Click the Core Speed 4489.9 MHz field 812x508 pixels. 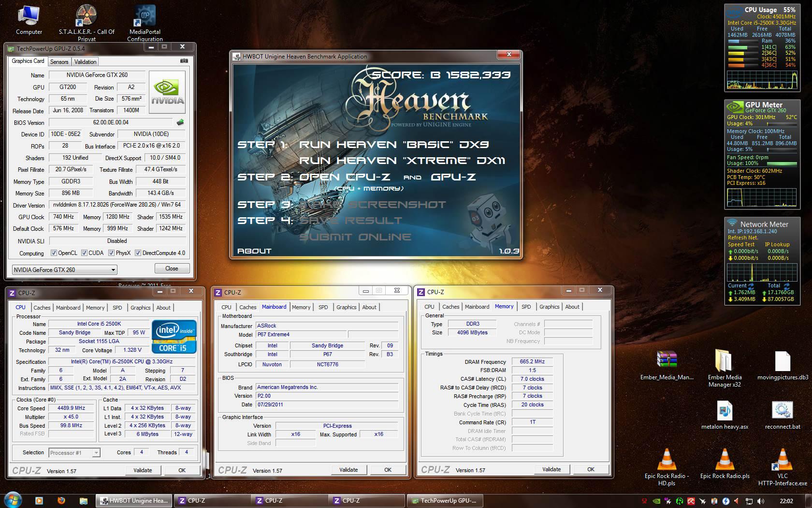pos(71,408)
